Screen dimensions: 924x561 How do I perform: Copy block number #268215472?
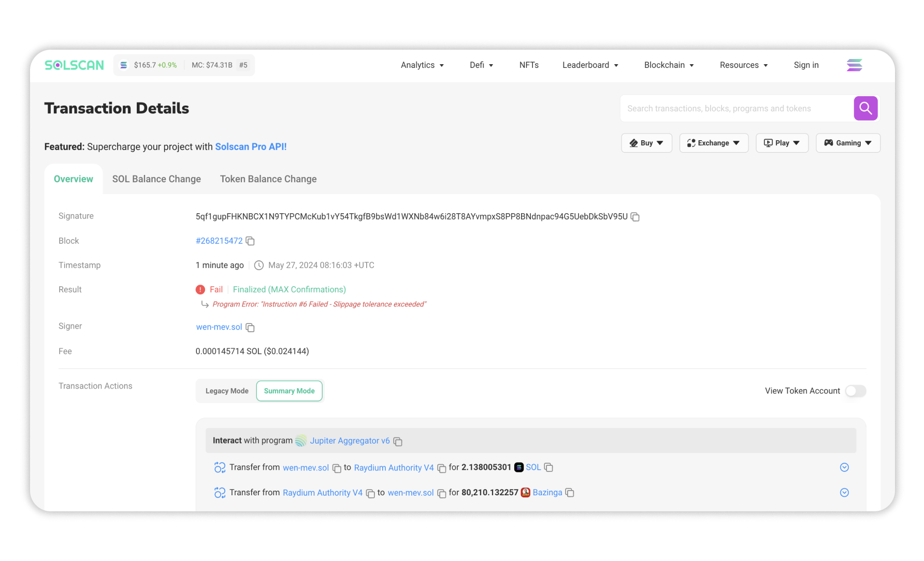pos(250,241)
